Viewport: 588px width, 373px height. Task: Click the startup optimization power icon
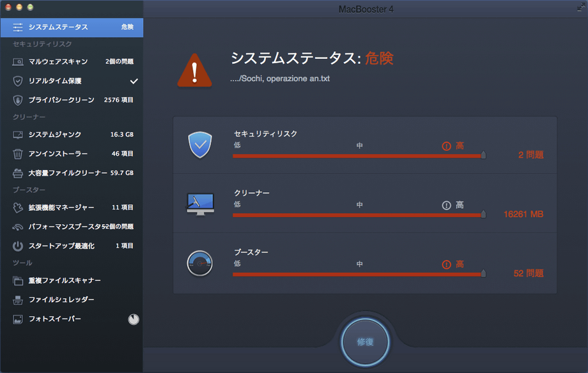point(18,246)
